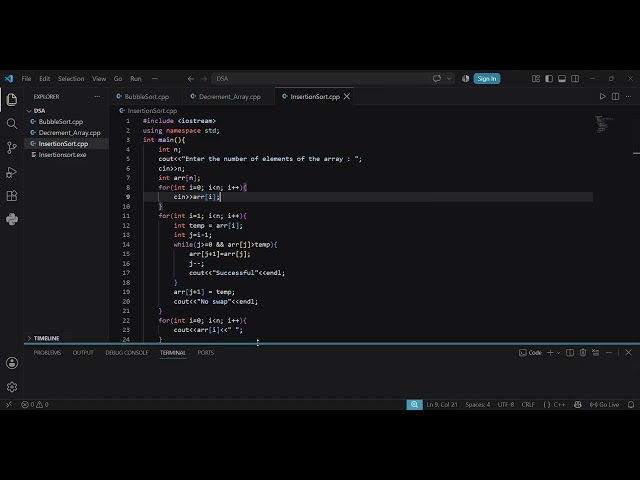This screenshot has height=480, width=640.
Task: Minimize the panel size with the dash
Action: click(609, 353)
